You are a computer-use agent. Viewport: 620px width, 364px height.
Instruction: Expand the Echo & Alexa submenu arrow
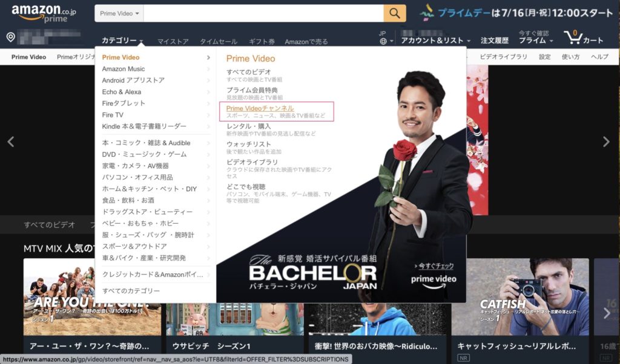(x=208, y=92)
